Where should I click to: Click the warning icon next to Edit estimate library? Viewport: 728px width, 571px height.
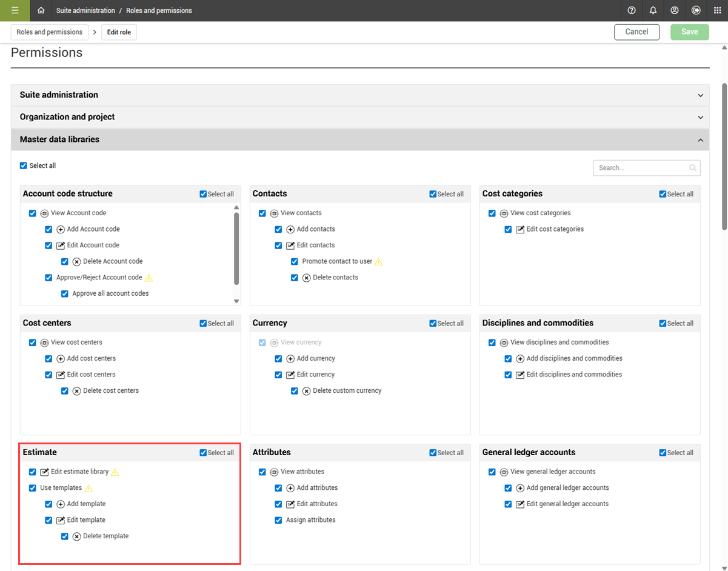(115, 472)
